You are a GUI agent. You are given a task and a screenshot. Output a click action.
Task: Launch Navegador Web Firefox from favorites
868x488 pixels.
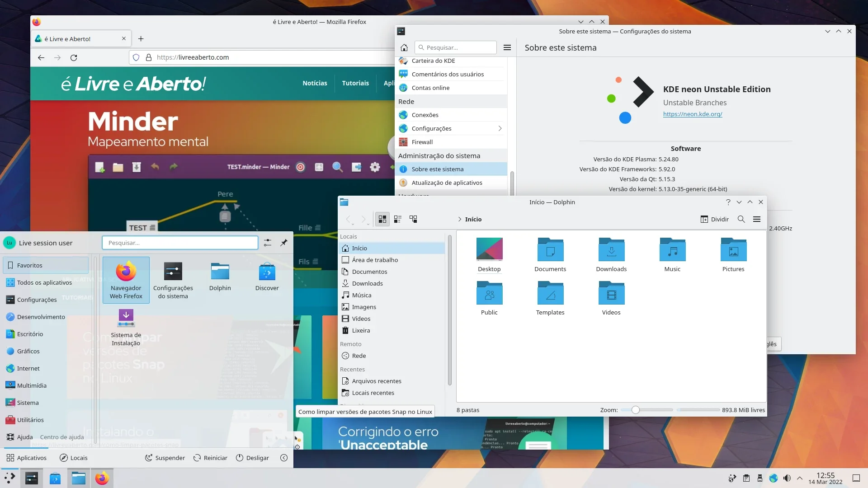(x=126, y=280)
